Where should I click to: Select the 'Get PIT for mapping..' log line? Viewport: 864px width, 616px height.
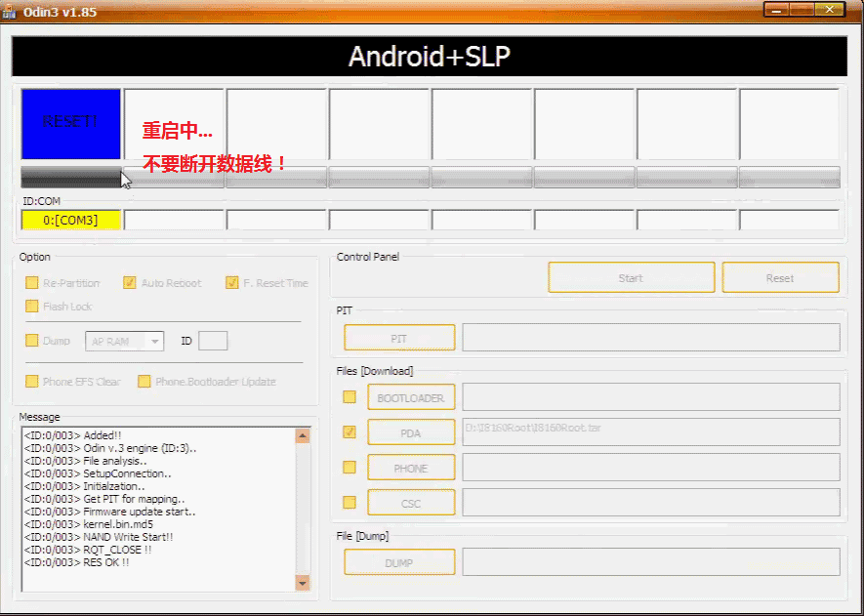point(104,499)
